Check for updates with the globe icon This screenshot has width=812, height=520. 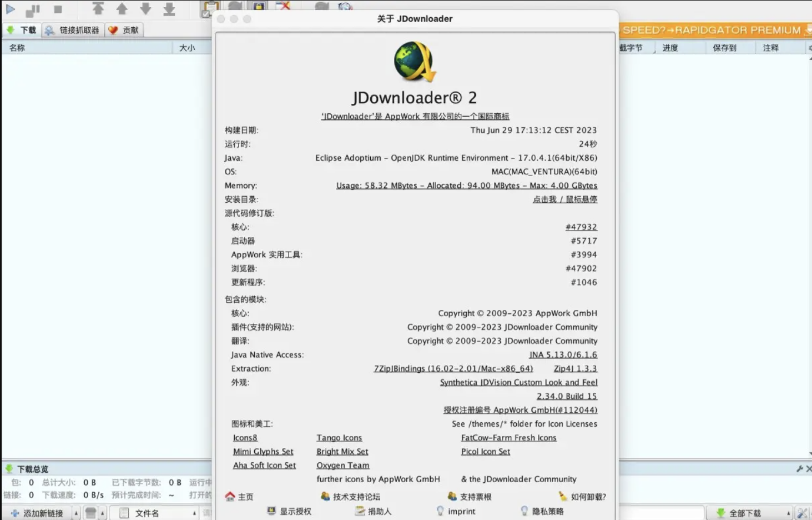click(344, 6)
